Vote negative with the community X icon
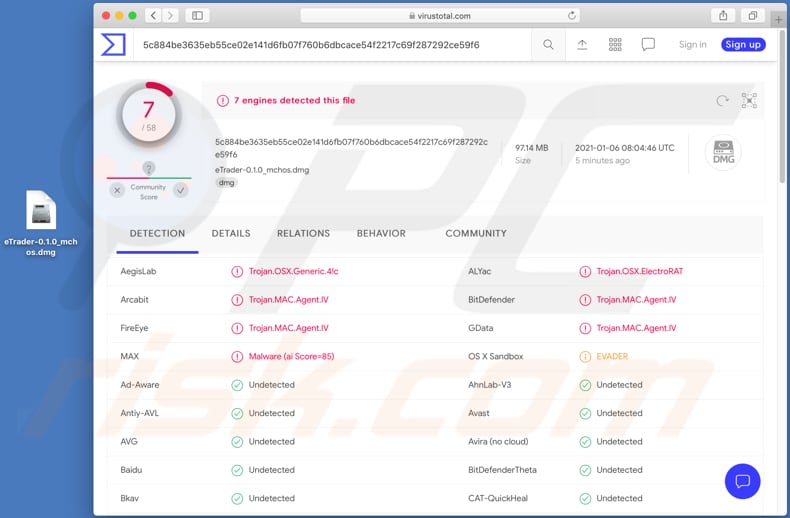This screenshot has width=790, height=518. point(117,190)
